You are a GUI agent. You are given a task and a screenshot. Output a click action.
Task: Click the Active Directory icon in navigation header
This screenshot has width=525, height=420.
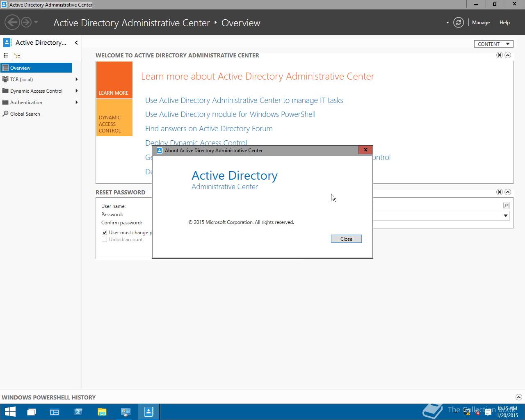coord(7,43)
